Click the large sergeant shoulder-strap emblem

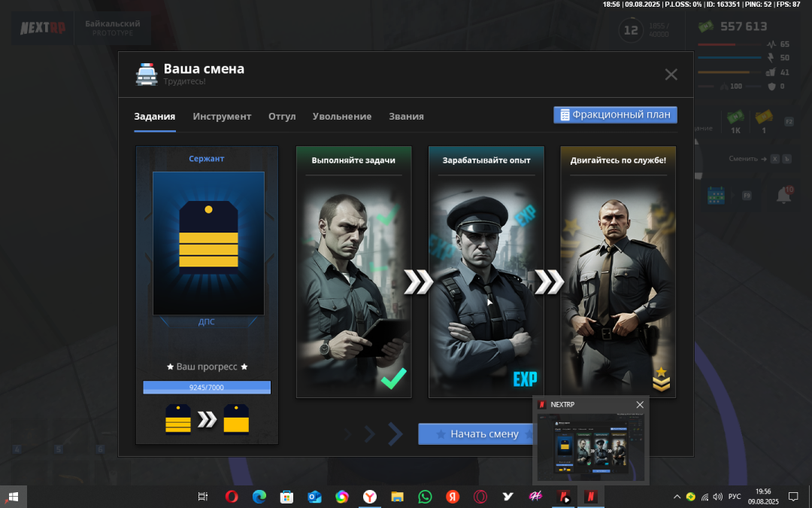click(x=209, y=236)
